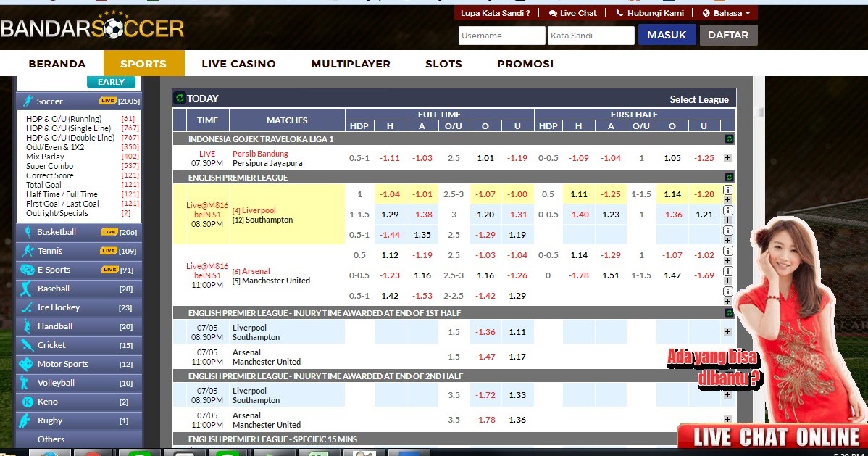Select the Keno K icon
The width and height of the screenshot is (868, 456).
tap(27, 402)
